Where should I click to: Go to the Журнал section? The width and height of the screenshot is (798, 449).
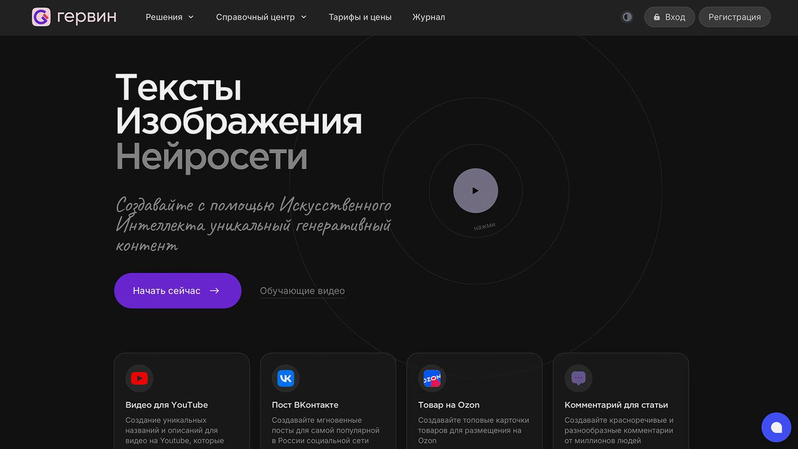point(429,17)
